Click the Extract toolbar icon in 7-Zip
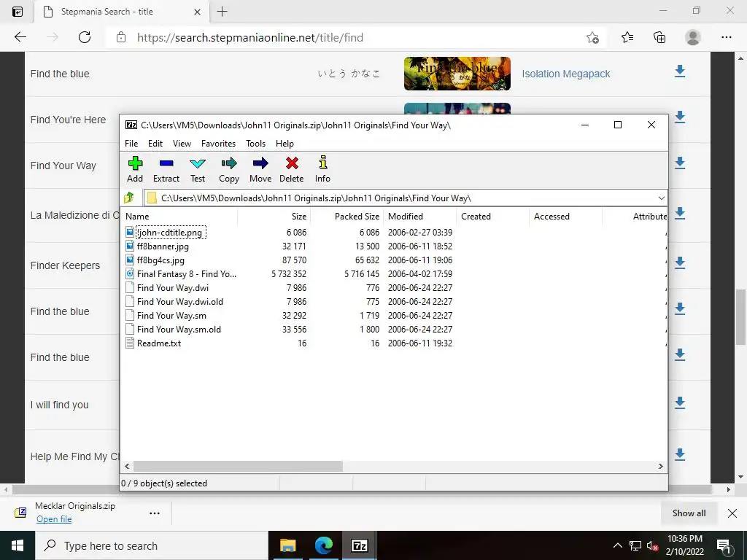This screenshot has width=747, height=560. [166, 163]
